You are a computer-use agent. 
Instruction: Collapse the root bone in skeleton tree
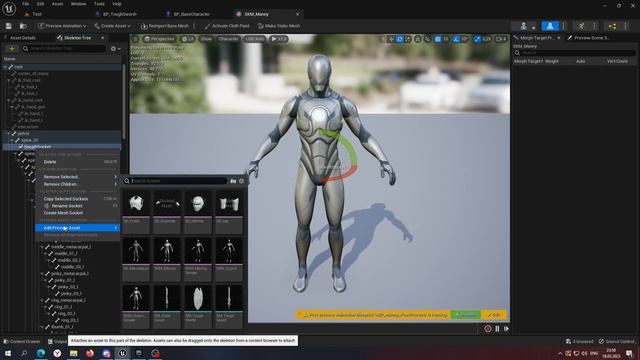click(6, 67)
